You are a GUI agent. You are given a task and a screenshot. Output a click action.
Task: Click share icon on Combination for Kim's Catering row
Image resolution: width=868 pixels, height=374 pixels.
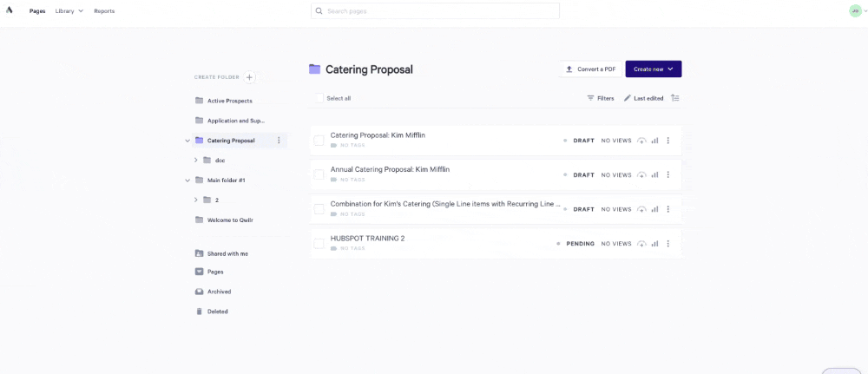(x=641, y=209)
